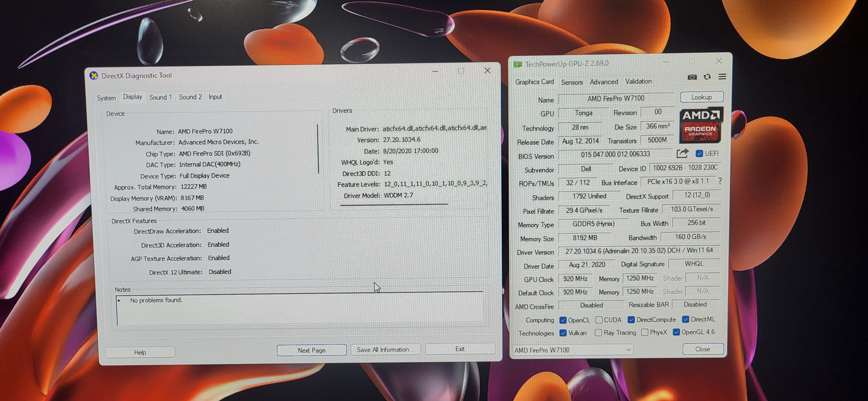Click the GPU field 'Tonga'
The height and width of the screenshot is (401, 868).
[583, 113]
